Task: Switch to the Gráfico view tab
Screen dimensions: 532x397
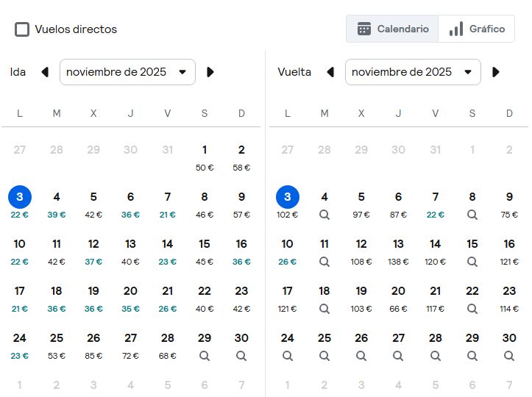Action: 477,29
